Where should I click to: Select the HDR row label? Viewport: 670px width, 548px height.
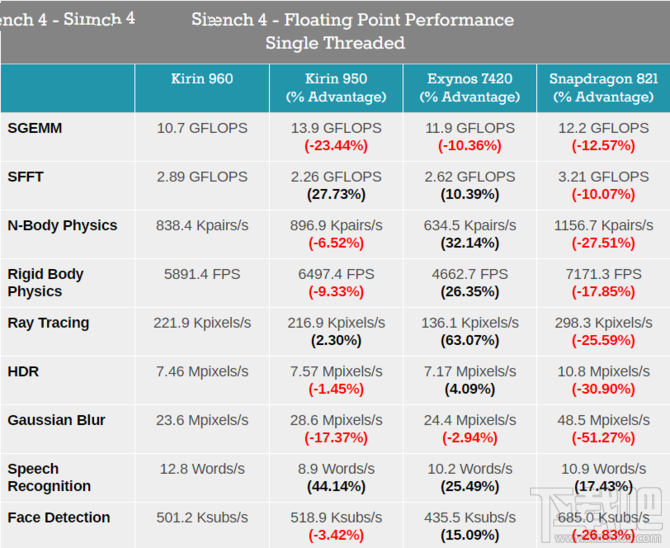pyautogui.click(x=23, y=371)
